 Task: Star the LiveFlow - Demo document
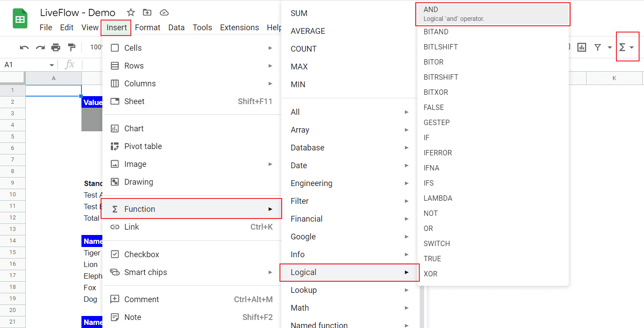131,12
